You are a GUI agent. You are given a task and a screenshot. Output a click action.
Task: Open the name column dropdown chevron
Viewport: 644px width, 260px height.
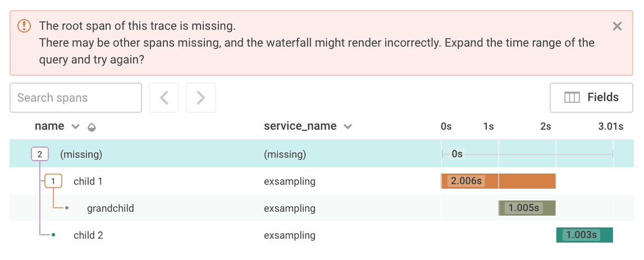76,127
